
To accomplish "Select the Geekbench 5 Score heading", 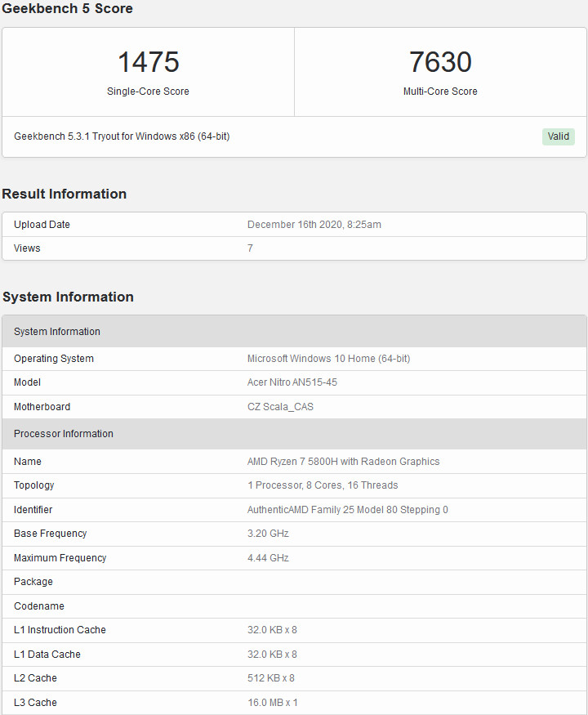I will pos(67,9).
